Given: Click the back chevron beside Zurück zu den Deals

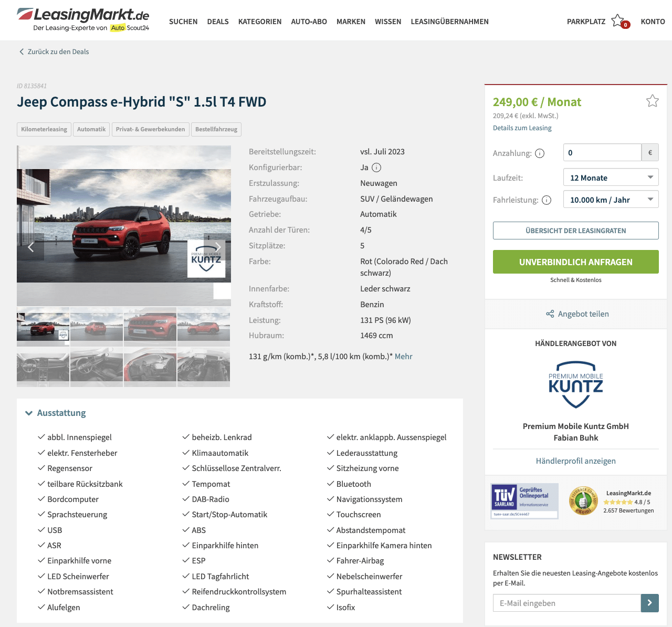Looking at the screenshot, I should click(x=22, y=51).
